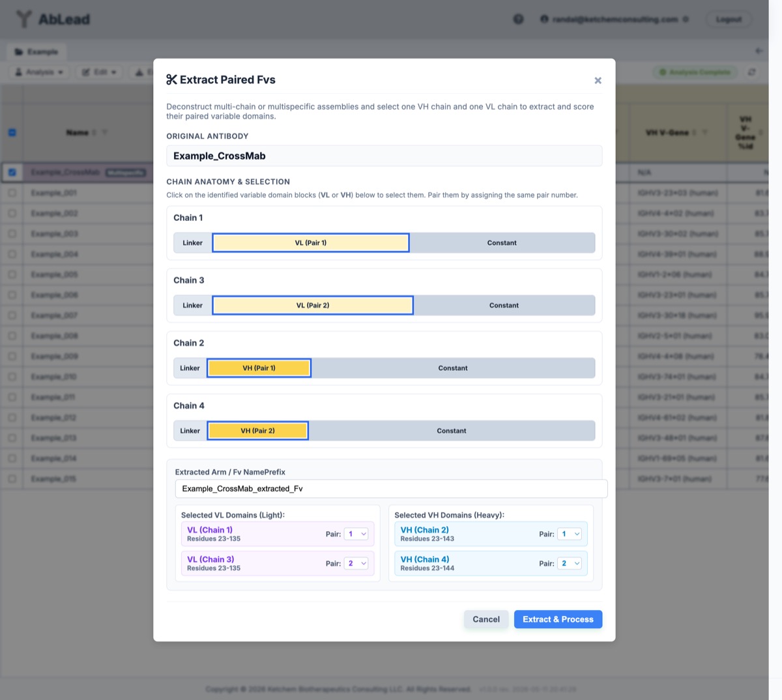Click the Constant block in Chain 1

[x=502, y=242]
